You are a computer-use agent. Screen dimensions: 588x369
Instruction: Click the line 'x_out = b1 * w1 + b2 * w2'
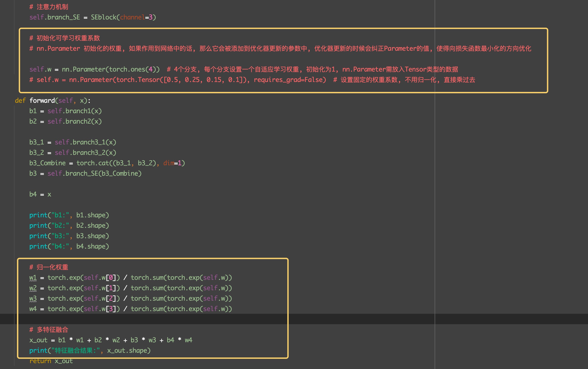coord(111,340)
